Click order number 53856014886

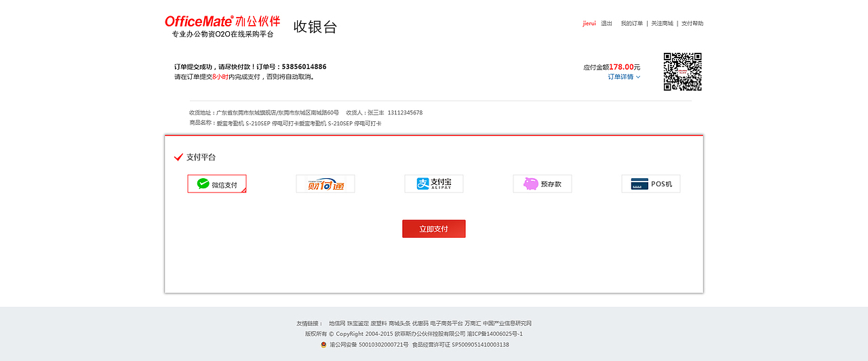[x=304, y=66]
